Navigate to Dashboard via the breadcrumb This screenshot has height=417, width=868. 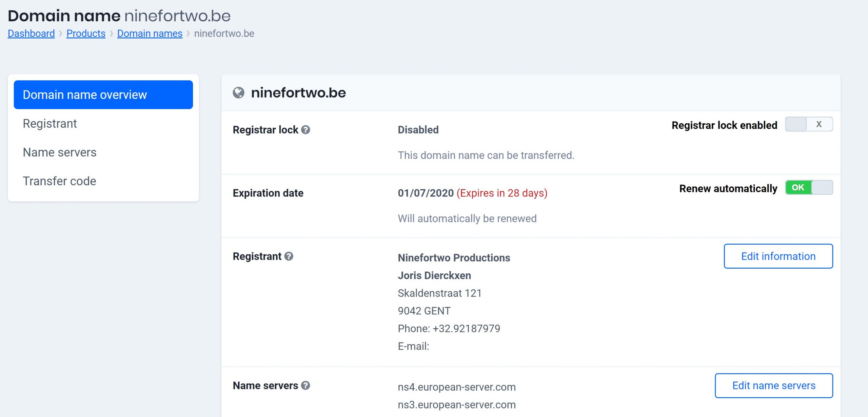click(31, 34)
